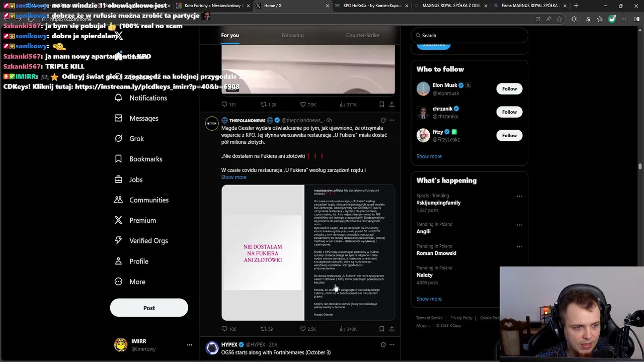The image size is (644, 362).
Task: Click Grok icon on HYPEX post
Action: click(x=383, y=344)
